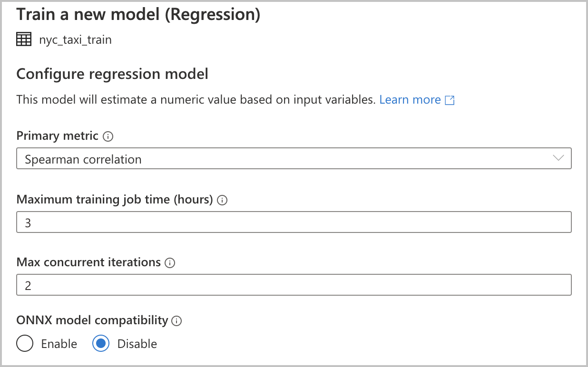
Task: Click the grid icon above Configure regression model
Action: [x=23, y=39]
